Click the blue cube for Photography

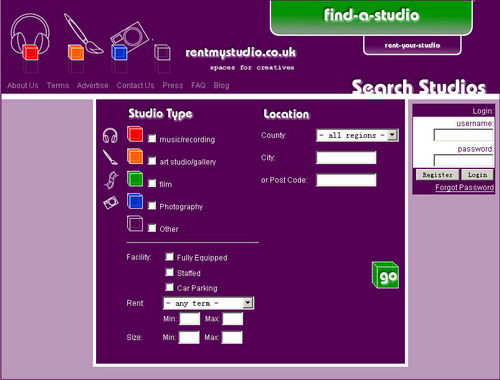click(x=135, y=201)
